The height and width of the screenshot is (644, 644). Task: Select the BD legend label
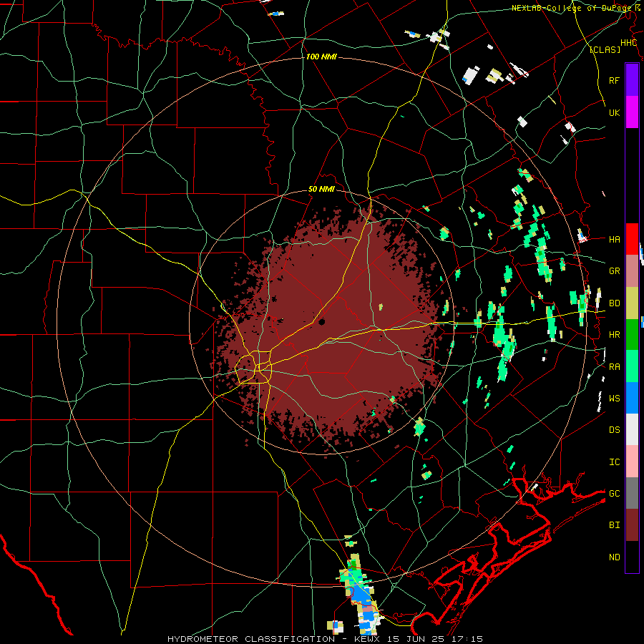[x=614, y=303]
